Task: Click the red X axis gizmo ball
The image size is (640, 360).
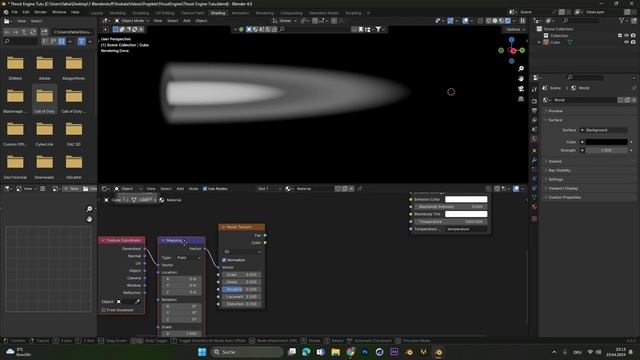Action: pyautogui.click(x=513, y=51)
